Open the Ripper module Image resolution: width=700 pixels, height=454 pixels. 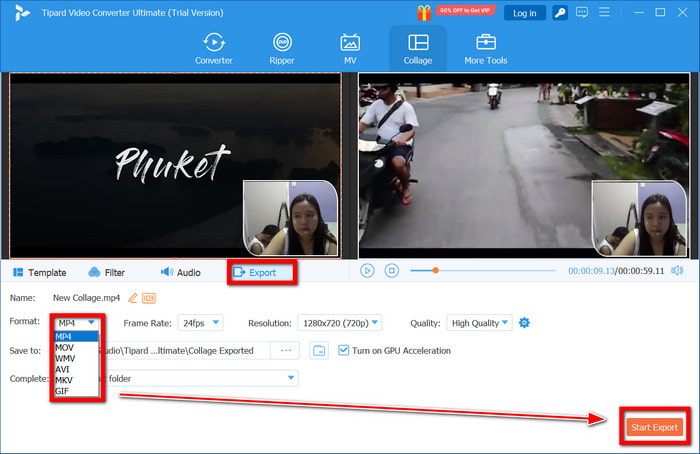coord(282,48)
